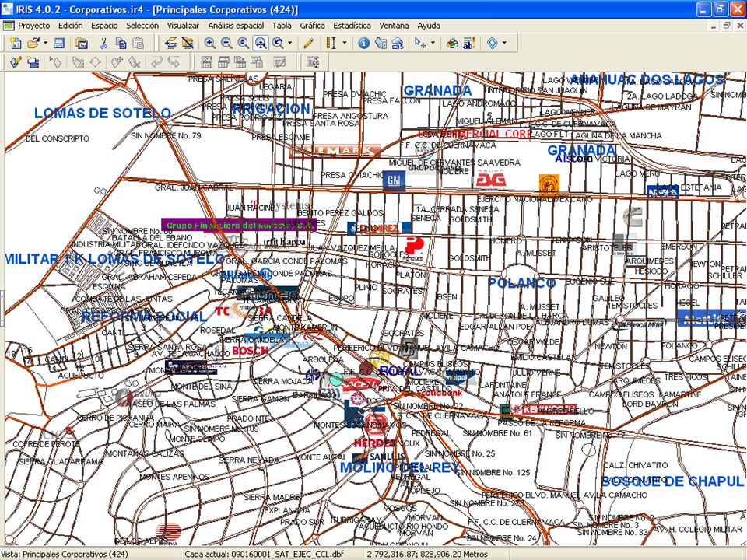Viewport: 747px width, 560px height.
Task: Minimize the inner document window
Action: coord(714,26)
